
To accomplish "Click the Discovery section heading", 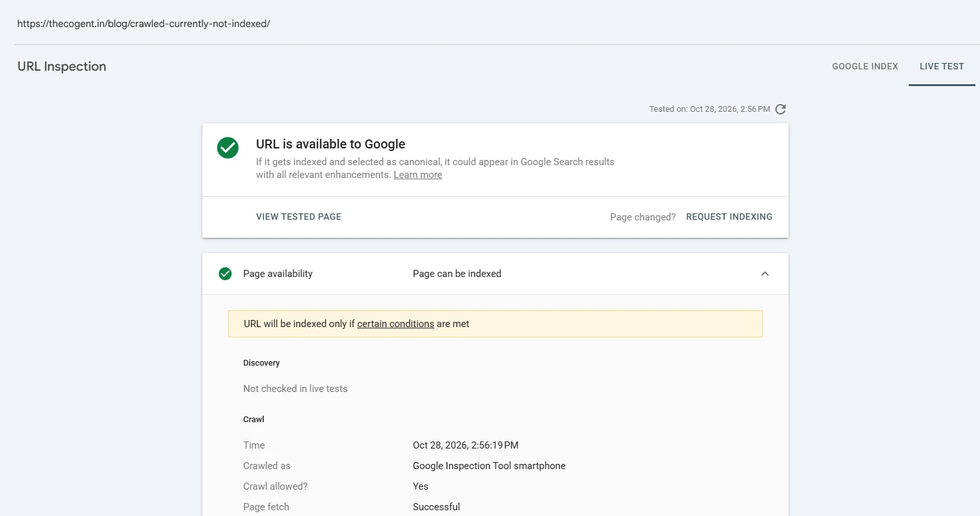I will pyautogui.click(x=262, y=363).
